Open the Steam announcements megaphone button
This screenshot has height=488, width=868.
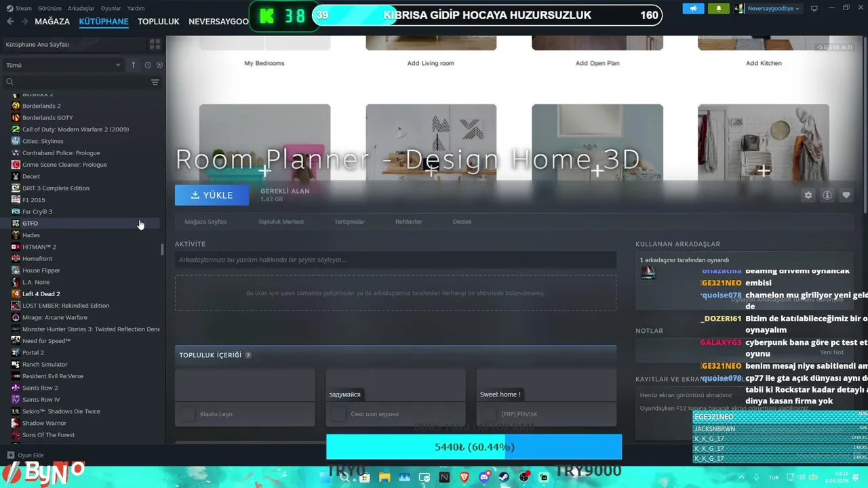tap(693, 9)
